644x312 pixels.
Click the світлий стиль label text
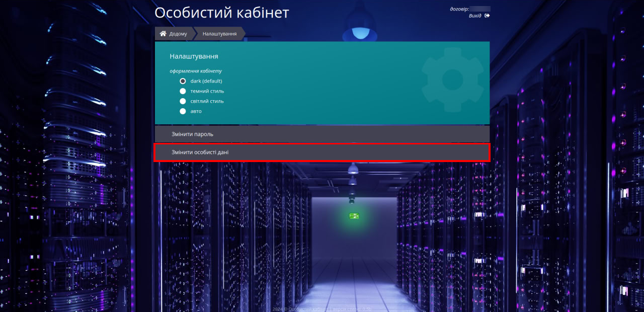[207, 101]
